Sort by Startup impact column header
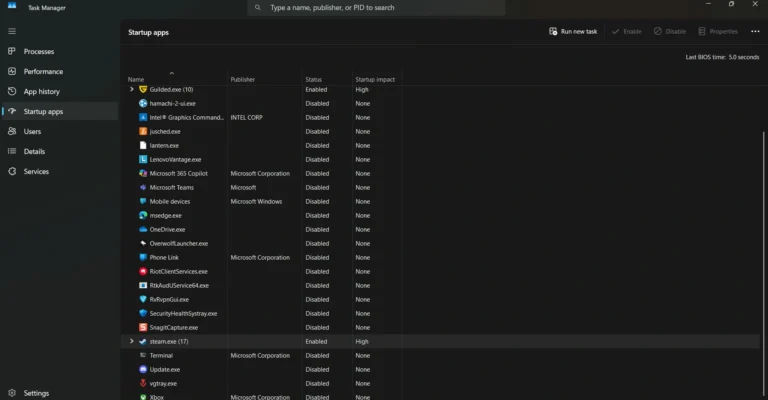Viewport: 768px width, 400px height. point(376,79)
